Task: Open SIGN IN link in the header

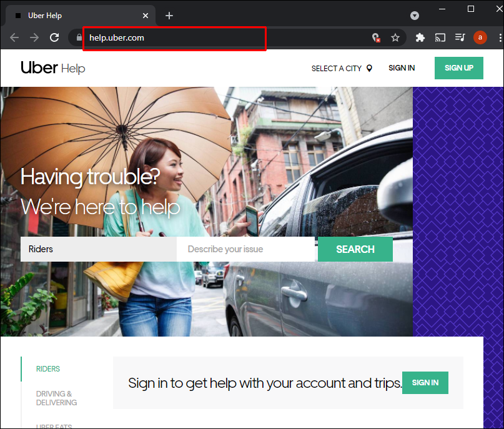Action: click(402, 68)
